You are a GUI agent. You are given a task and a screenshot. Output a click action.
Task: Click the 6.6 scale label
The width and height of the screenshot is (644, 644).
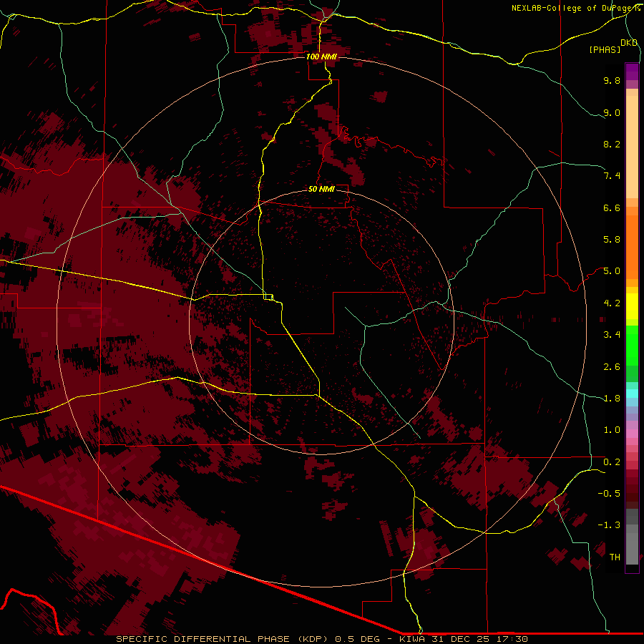[x=612, y=208]
